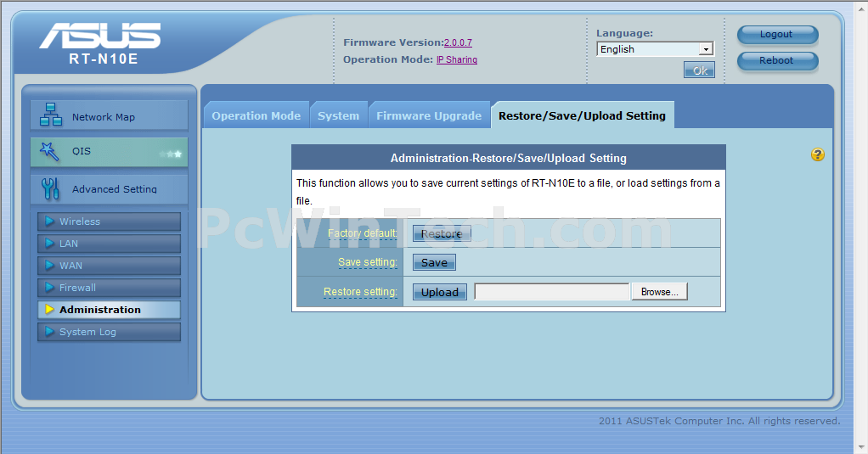The image size is (868, 454).
Task: Open Firewall menu item
Action: 109,288
